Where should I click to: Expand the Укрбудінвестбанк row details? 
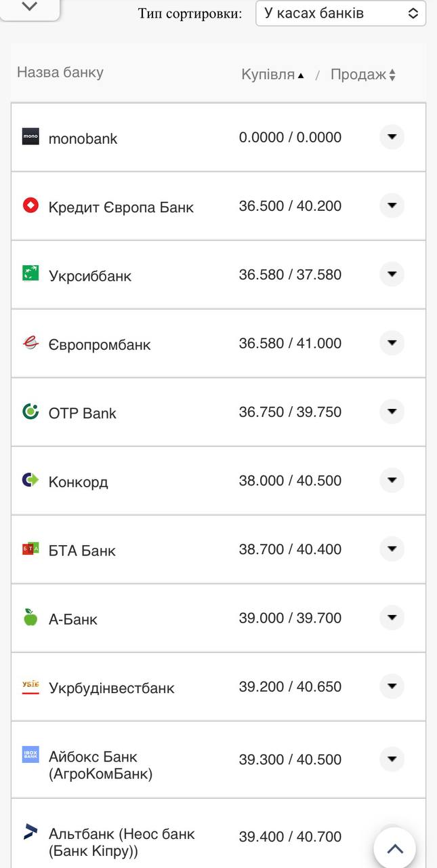(392, 686)
